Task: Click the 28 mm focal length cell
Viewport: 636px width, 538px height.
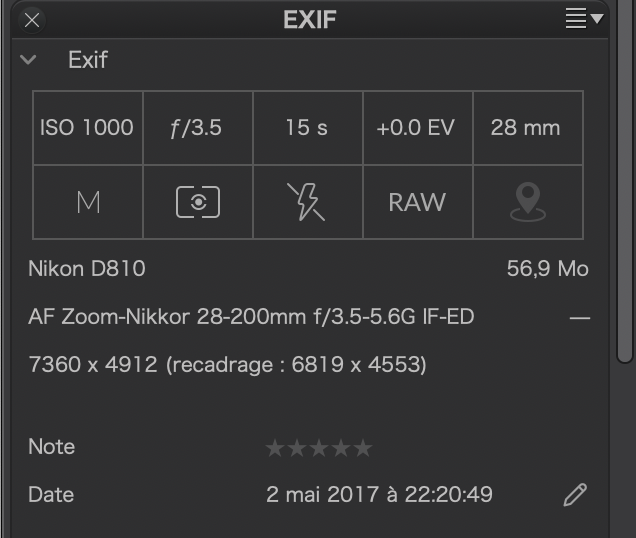Action: point(526,128)
